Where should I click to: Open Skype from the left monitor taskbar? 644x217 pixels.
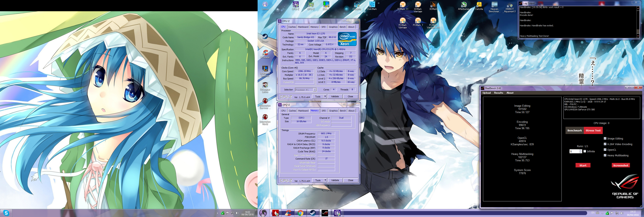6,213
